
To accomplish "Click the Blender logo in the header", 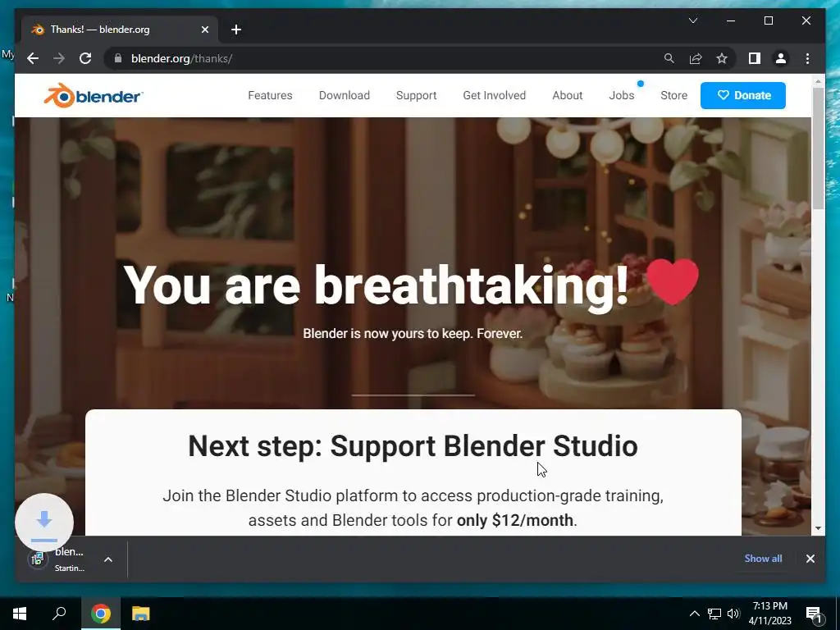I will (94, 96).
